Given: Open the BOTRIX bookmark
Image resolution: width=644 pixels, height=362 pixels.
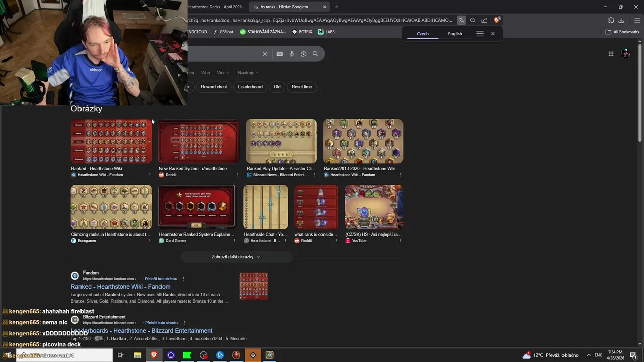Looking at the screenshot, I should click(x=302, y=32).
